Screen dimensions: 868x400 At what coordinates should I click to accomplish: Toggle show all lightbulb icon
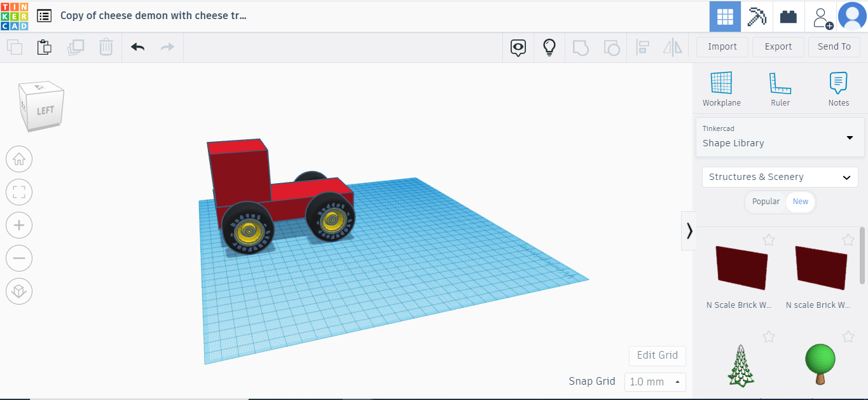click(549, 47)
